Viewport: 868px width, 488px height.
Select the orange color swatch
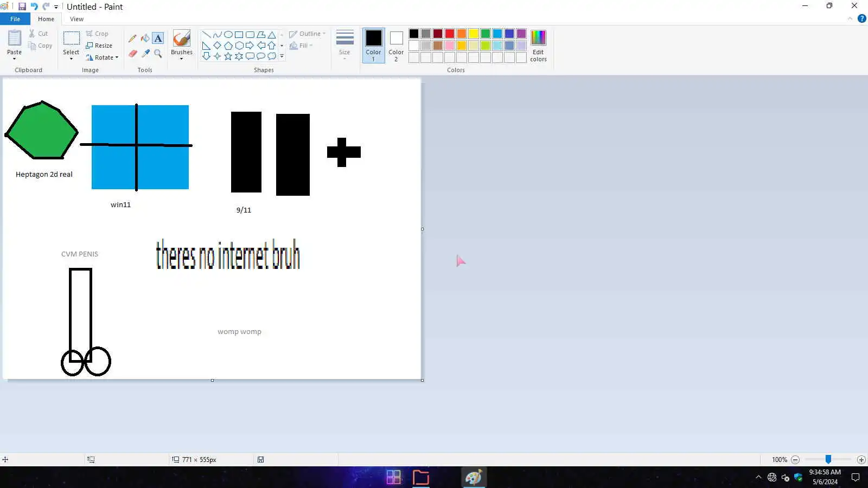[462, 34]
